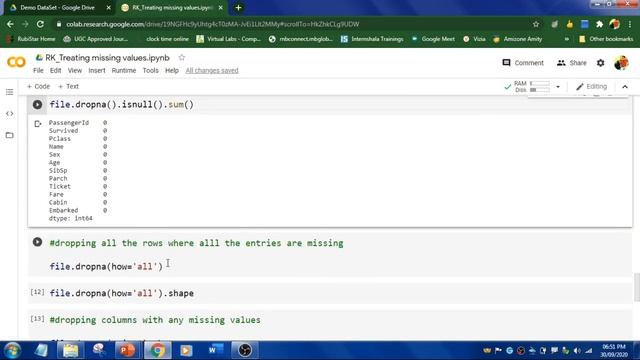Run the file.dropna().isnull().sum() cell
Viewport: 640px width, 360px height.
coord(37,104)
